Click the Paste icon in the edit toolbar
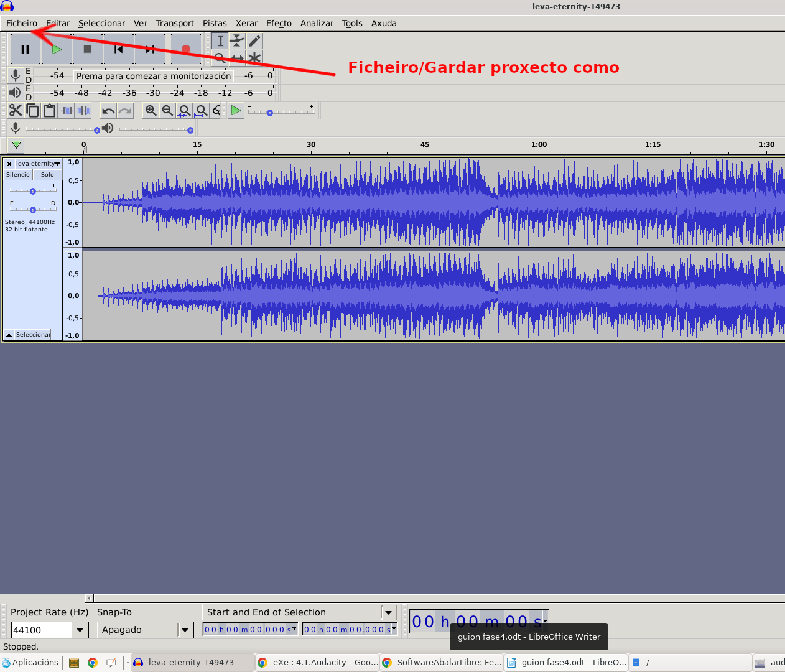785x672 pixels. point(49,110)
